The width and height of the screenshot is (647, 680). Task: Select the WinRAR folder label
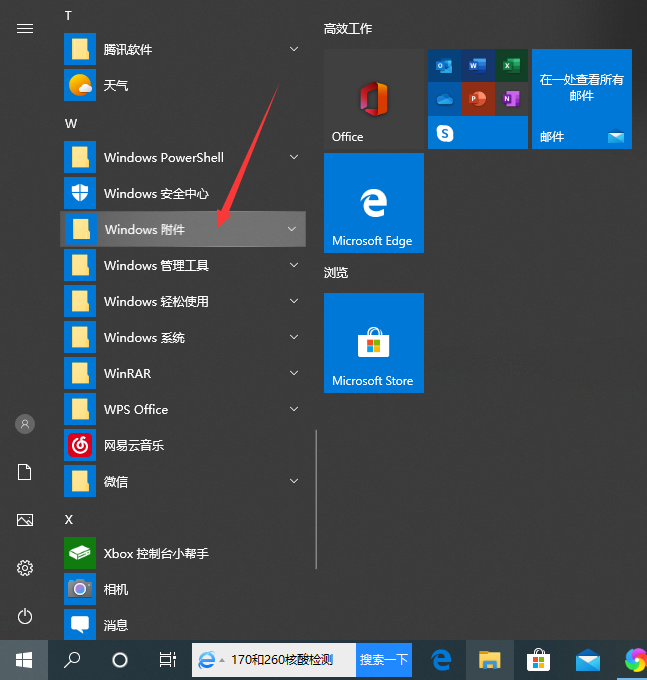pyautogui.click(x=127, y=373)
